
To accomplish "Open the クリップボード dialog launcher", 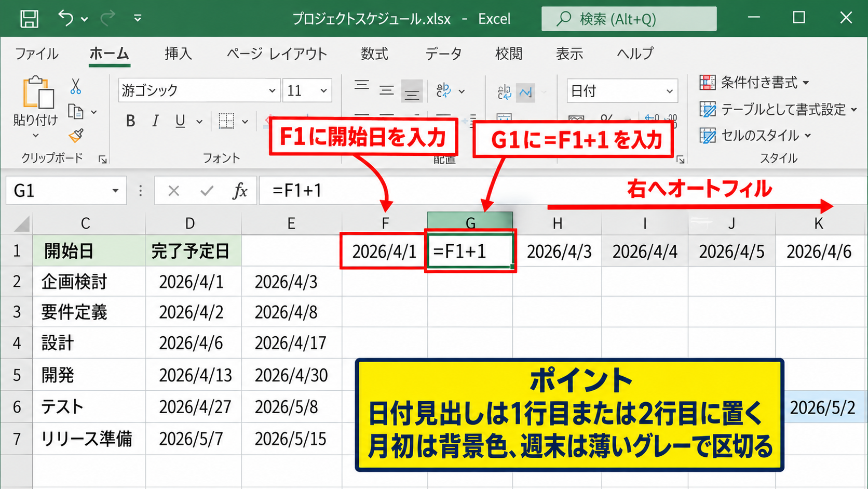I will [103, 160].
